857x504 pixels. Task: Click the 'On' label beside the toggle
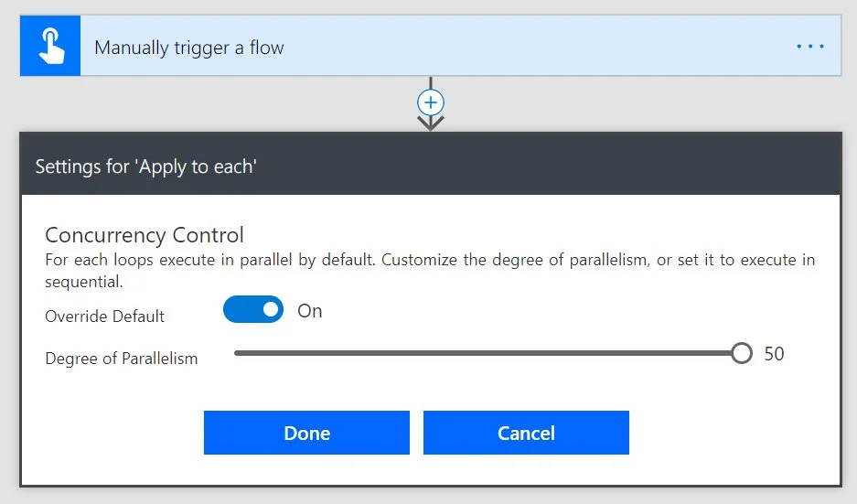tap(310, 311)
